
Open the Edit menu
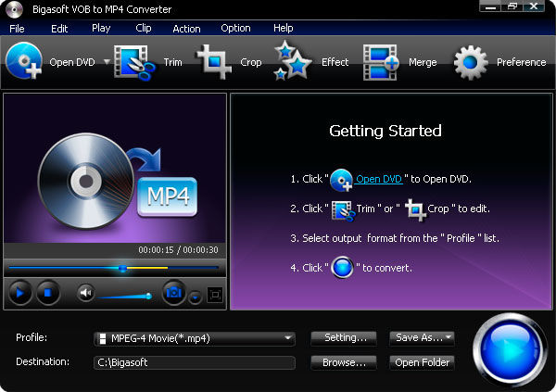[x=59, y=29]
